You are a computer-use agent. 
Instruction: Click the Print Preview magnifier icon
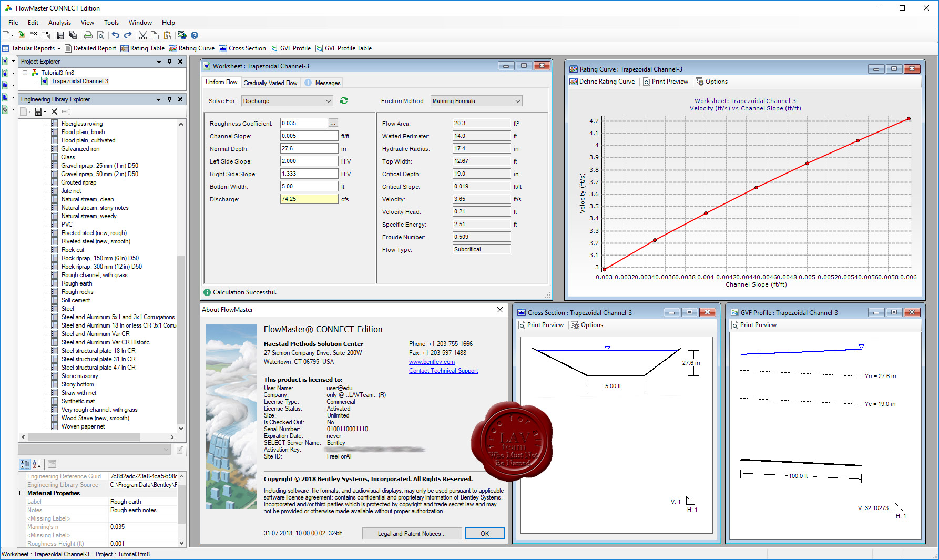point(100,35)
